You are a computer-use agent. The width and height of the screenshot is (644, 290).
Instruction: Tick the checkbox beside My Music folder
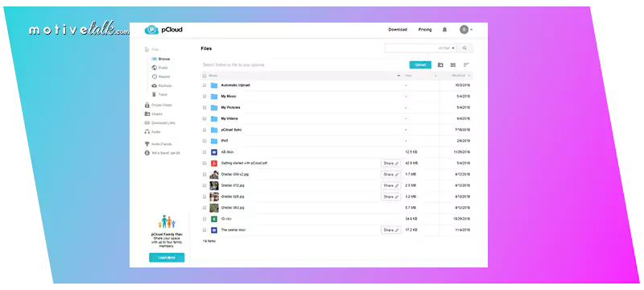(x=204, y=97)
